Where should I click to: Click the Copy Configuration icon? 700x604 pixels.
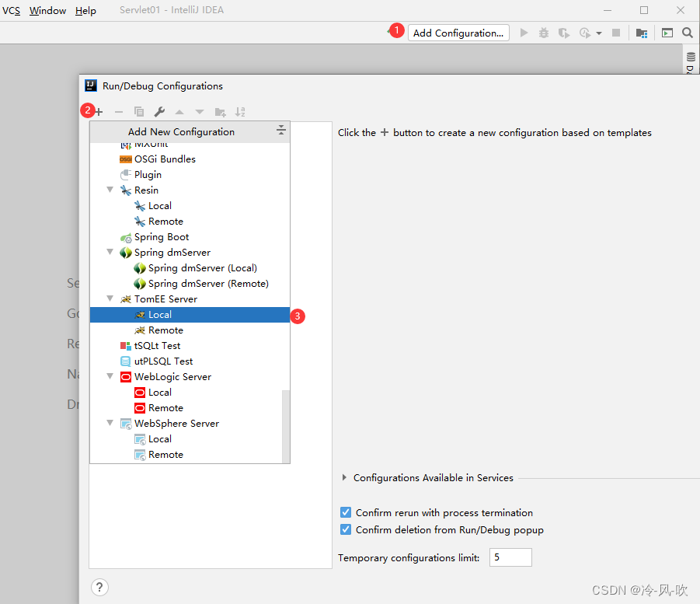(x=139, y=112)
